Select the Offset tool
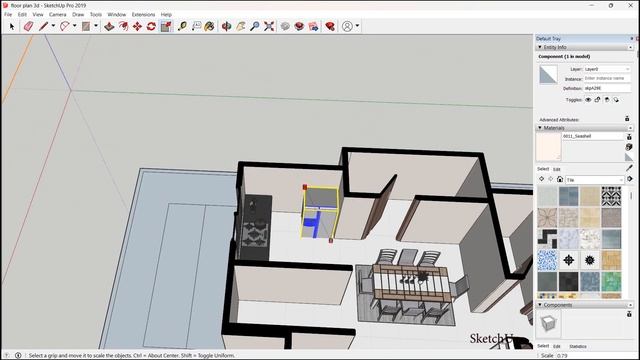This screenshot has height=360, width=640. pos(123,27)
